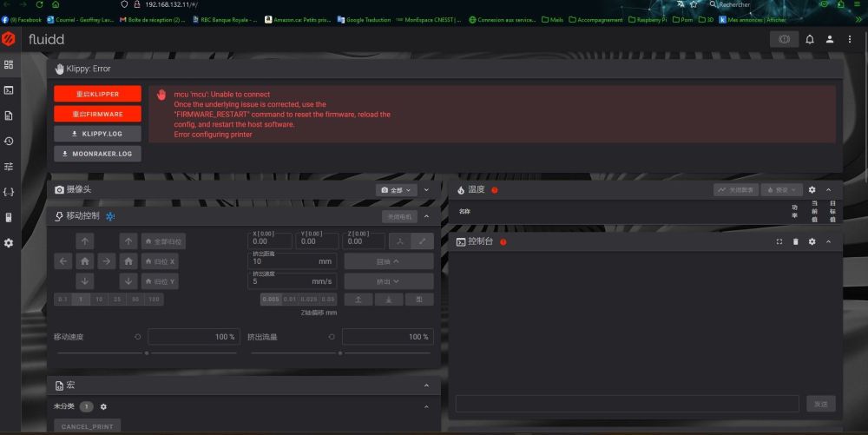This screenshot has width=868, height=435.
Task: Click the restart Firmware red button
Action: coord(97,114)
